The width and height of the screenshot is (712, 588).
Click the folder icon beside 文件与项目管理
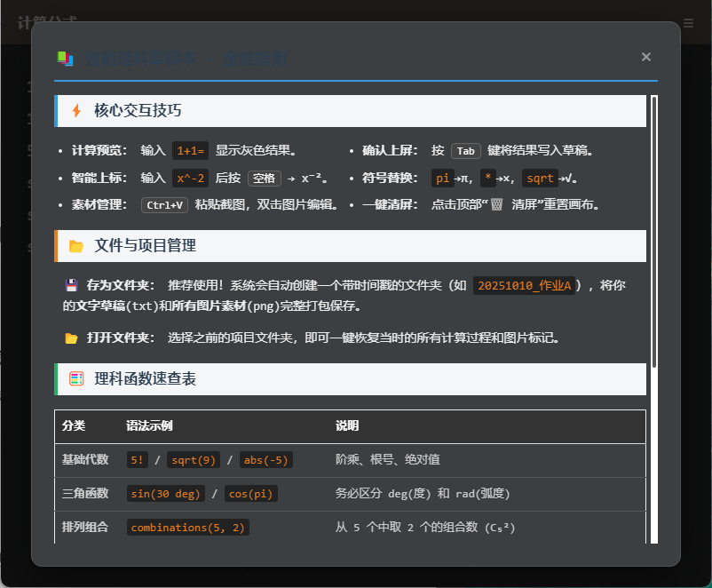tap(76, 246)
